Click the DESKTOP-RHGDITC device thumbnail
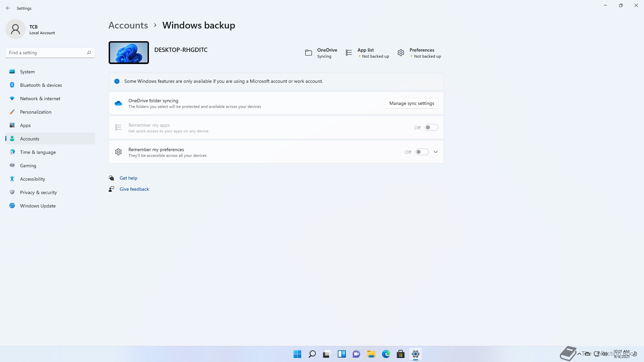The image size is (644, 362). pyautogui.click(x=129, y=53)
